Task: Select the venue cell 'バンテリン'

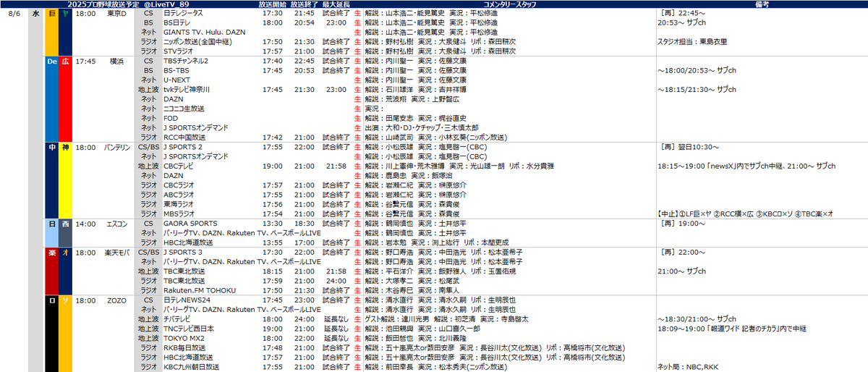Action: click(116, 147)
